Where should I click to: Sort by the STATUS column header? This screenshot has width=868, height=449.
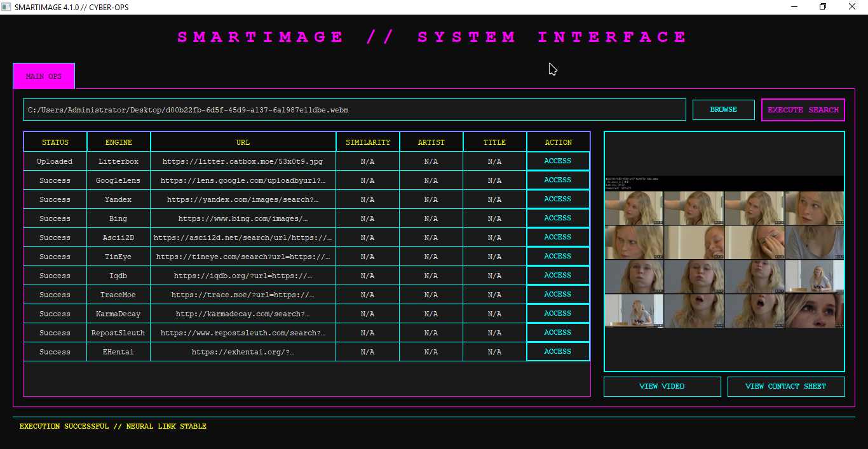pyautogui.click(x=55, y=142)
